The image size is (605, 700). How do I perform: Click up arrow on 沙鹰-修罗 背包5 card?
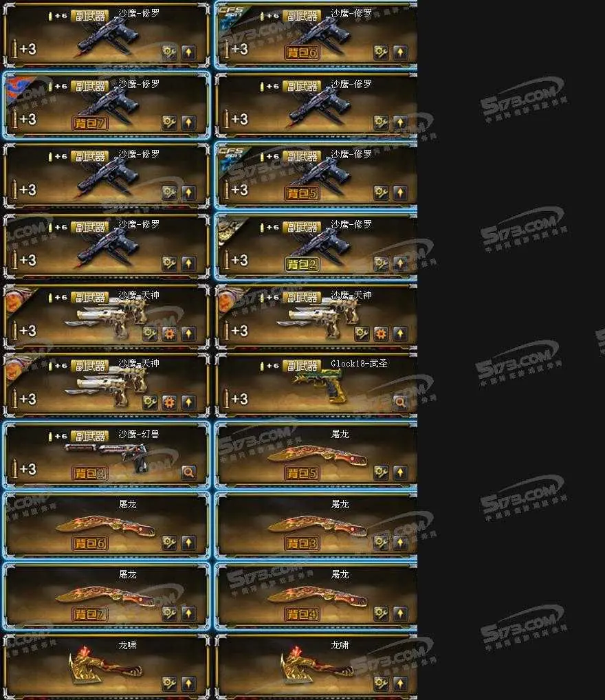click(400, 193)
